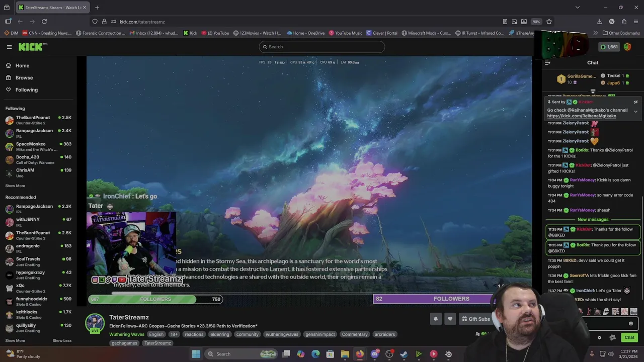This screenshot has width=644, height=362.
Task: Open the CNN bookmark
Action: tap(47, 33)
